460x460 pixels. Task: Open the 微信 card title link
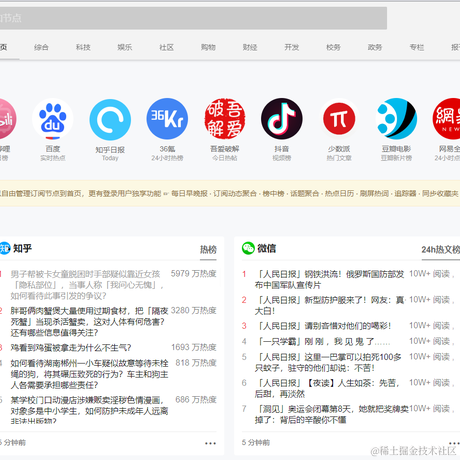click(x=266, y=248)
